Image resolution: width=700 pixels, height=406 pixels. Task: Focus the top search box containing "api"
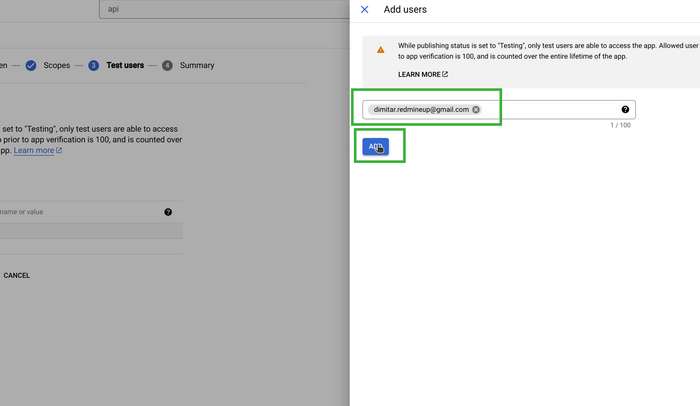click(x=220, y=9)
